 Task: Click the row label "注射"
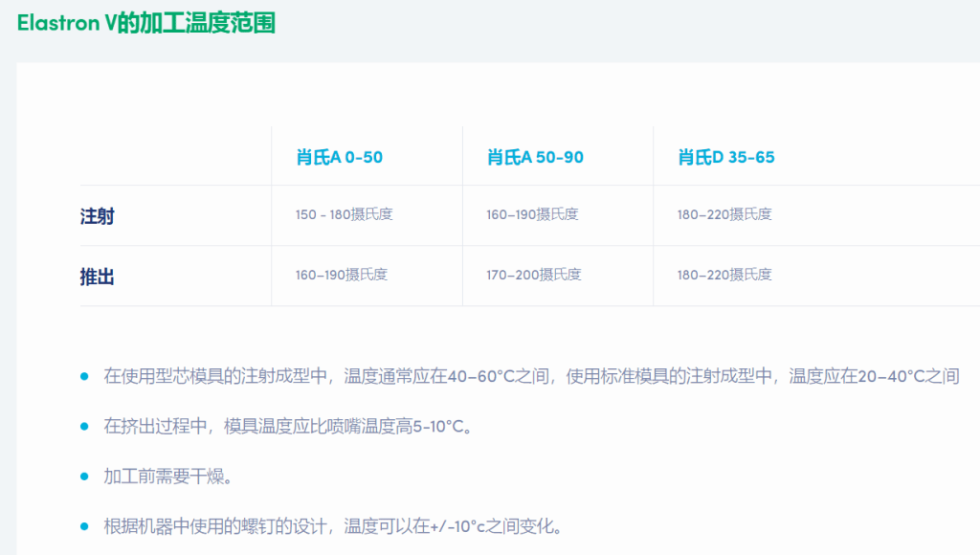[97, 216]
